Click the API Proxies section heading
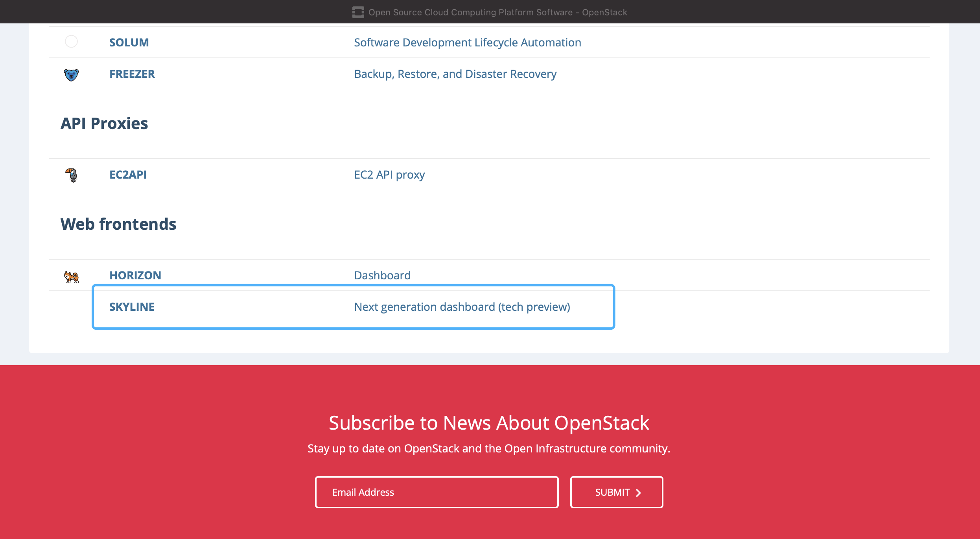980x539 pixels. point(104,123)
